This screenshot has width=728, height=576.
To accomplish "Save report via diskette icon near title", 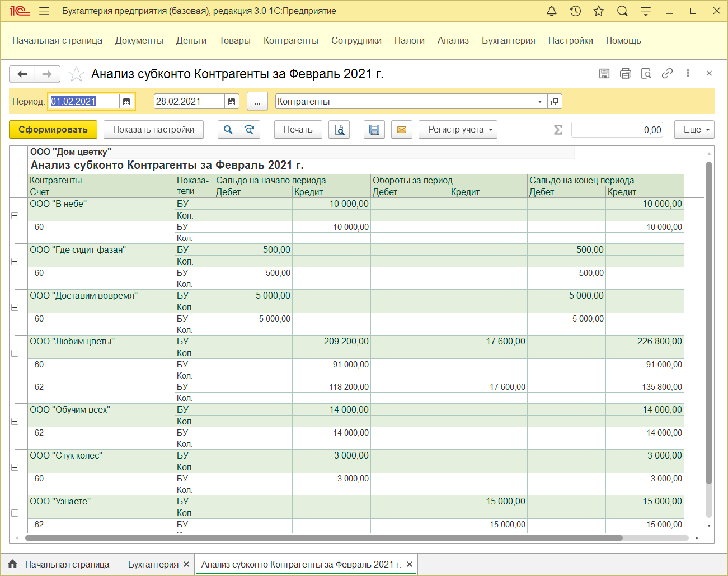I will click(x=604, y=73).
